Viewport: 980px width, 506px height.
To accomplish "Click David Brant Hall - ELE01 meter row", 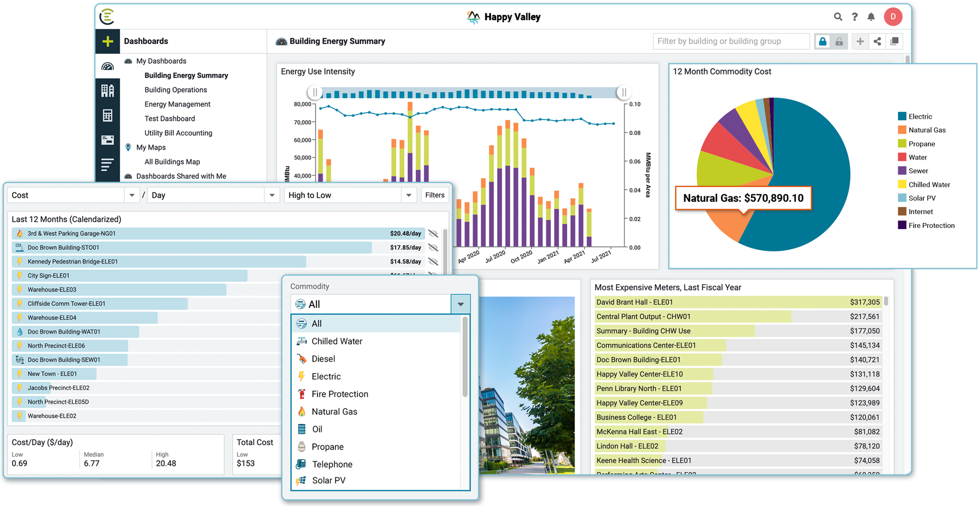I will click(x=738, y=302).
